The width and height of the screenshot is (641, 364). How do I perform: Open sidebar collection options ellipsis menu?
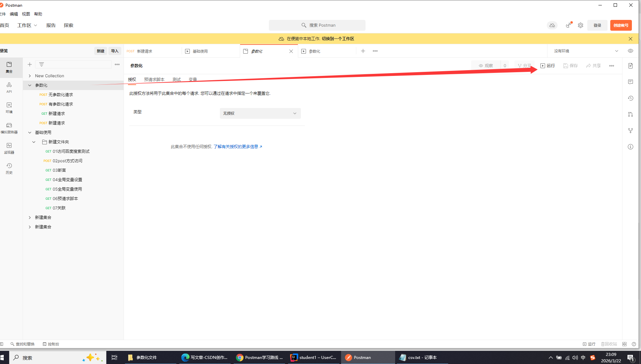117,64
